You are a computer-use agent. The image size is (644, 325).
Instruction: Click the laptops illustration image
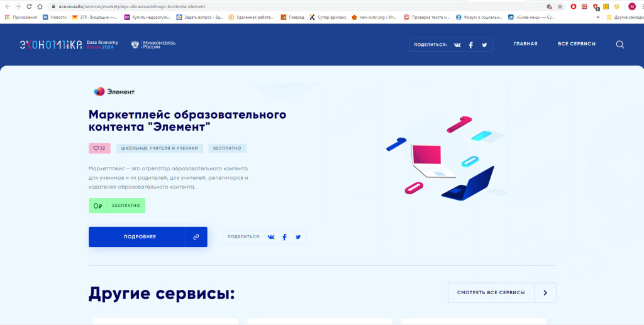[x=446, y=159]
